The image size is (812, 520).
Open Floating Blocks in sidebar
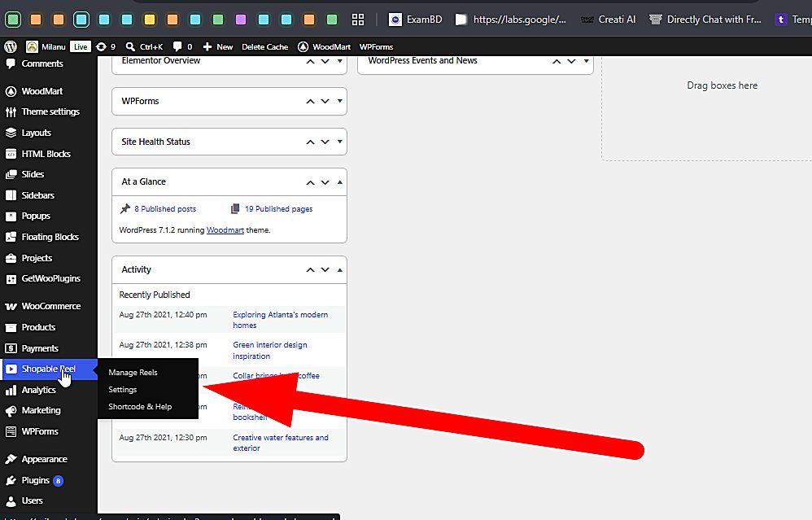point(49,237)
